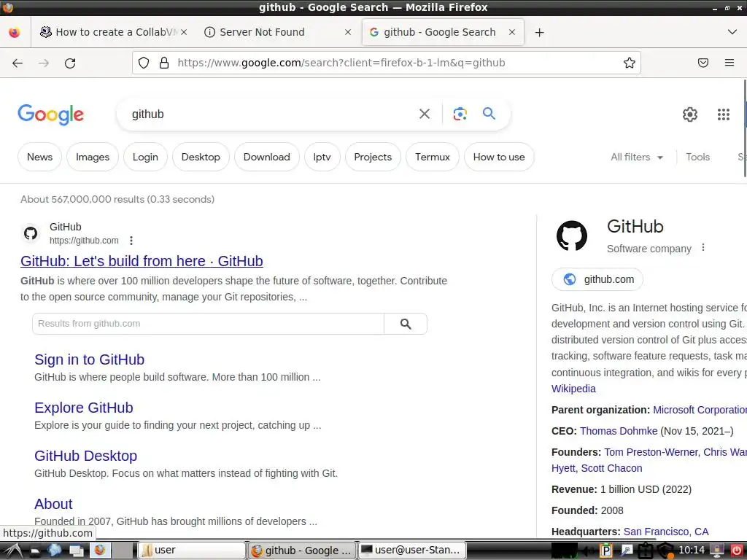Click magnifier in github.com results search box
747x560 pixels.
click(406, 324)
